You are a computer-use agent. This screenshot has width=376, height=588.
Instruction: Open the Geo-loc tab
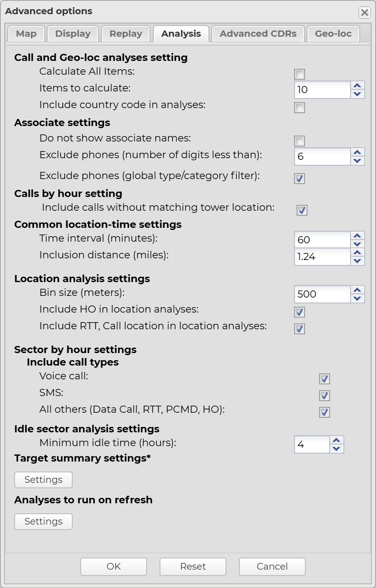[333, 34]
